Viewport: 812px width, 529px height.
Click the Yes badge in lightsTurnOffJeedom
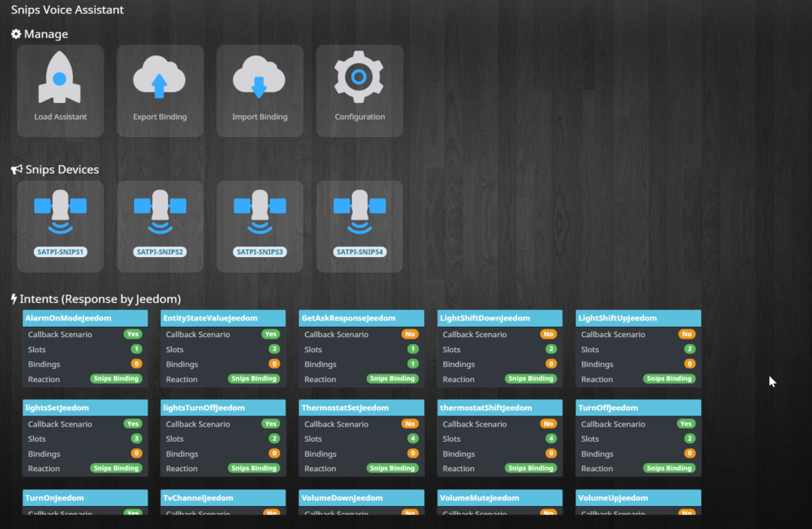pos(271,424)
